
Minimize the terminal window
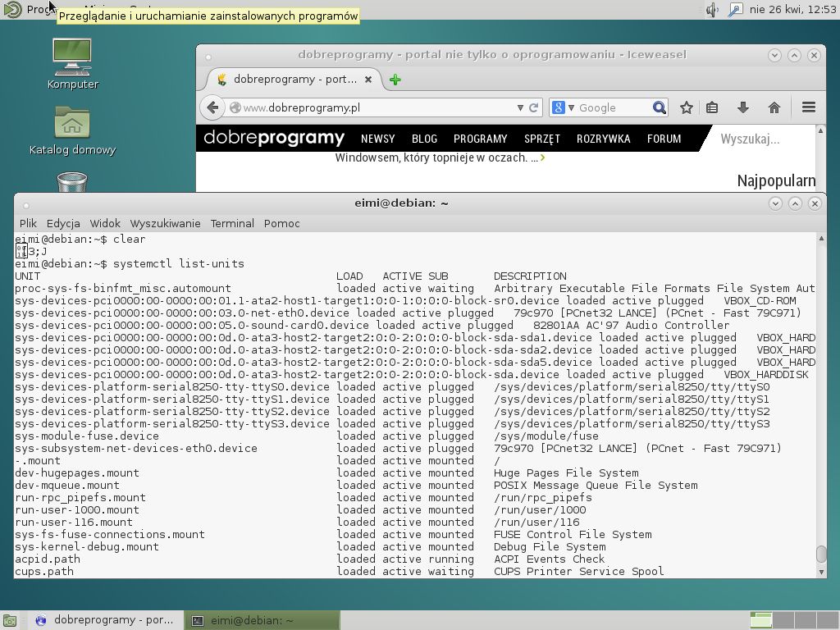pyautogui.click(x=775, y=203)
